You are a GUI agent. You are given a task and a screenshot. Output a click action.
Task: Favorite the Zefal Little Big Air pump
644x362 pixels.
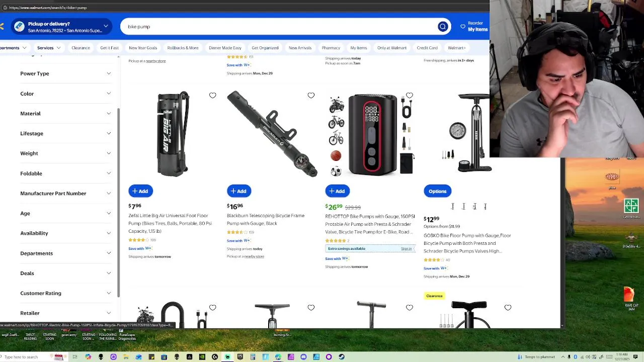(x=212, y=96)
